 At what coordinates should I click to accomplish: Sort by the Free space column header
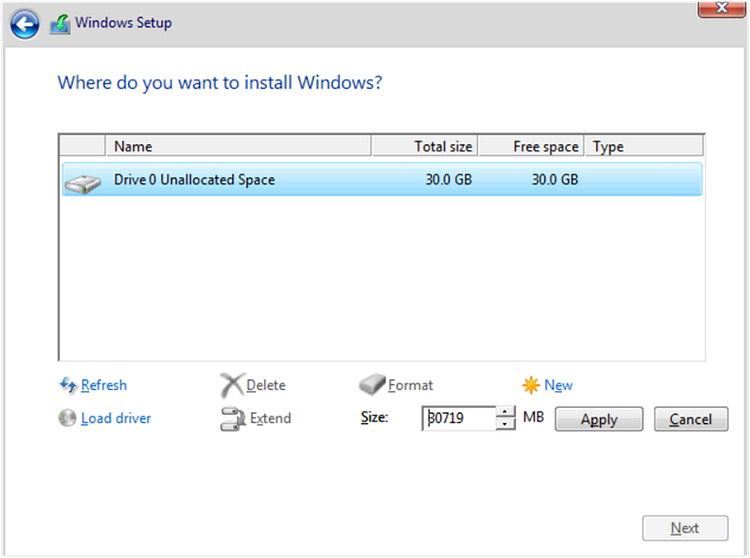pos(531,146)
